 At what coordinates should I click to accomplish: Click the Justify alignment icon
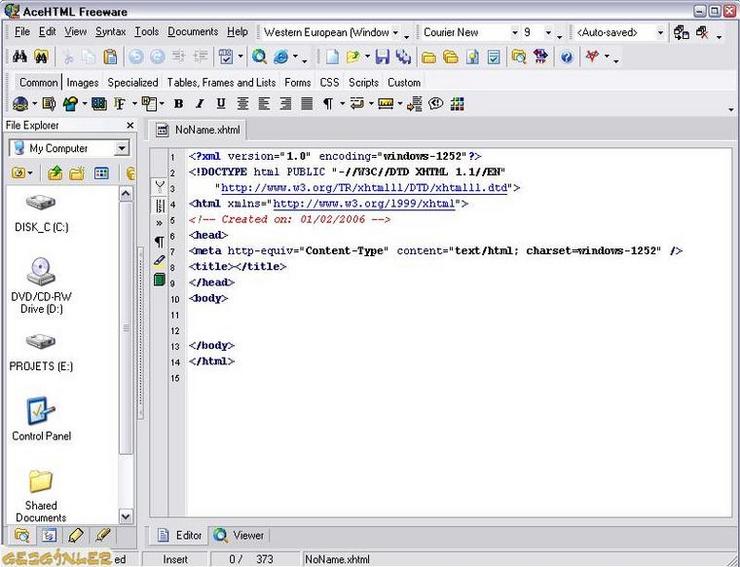click(x=307, y=103)
